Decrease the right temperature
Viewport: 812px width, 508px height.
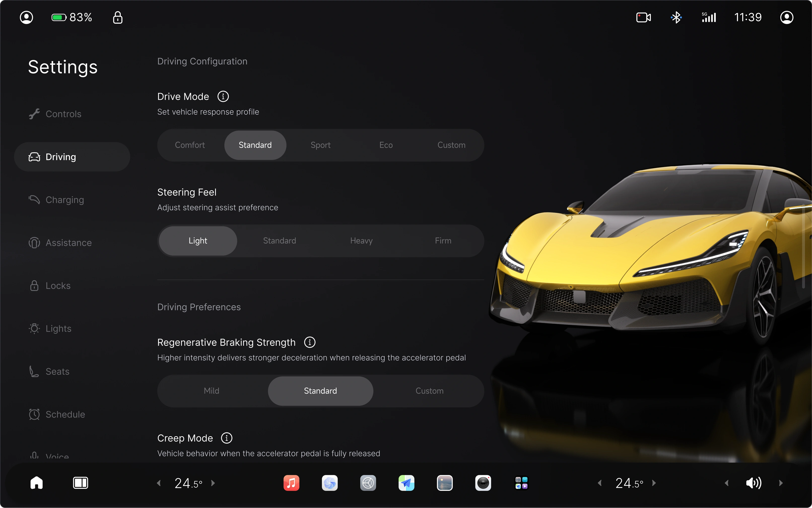(x=600, y=483)
